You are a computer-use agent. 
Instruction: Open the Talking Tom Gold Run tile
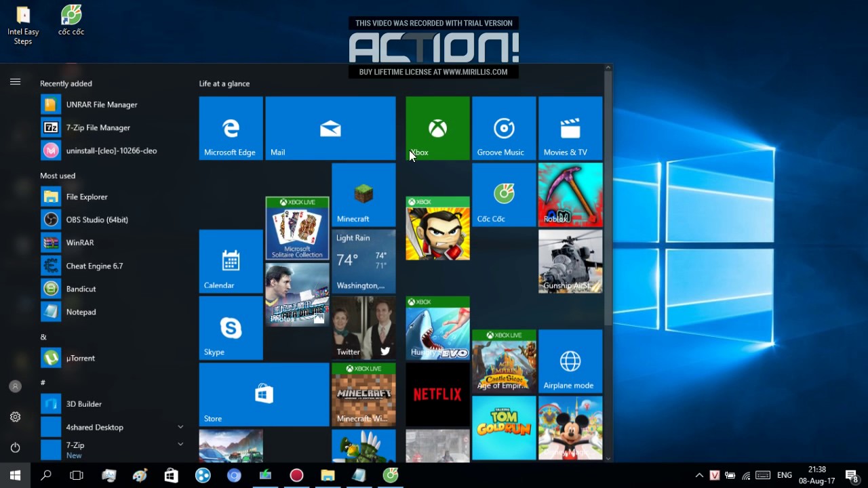(x=504, y=428)
